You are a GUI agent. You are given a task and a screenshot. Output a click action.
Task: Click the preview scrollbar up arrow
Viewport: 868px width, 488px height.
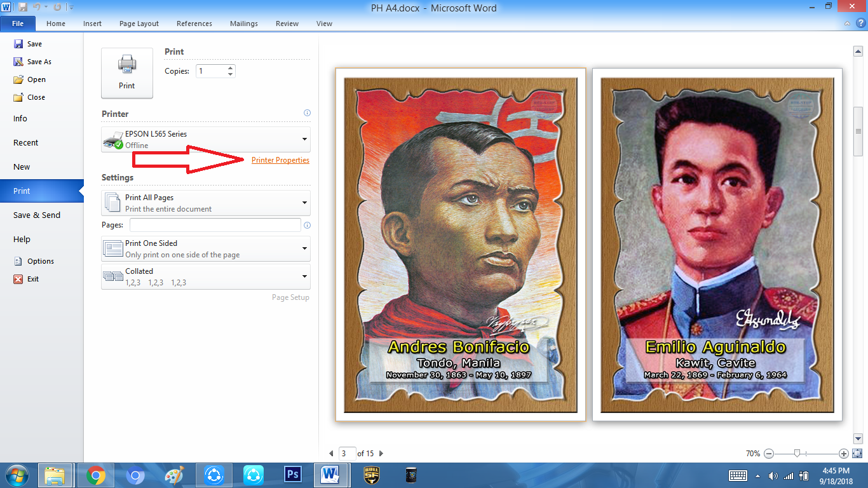pyautogui.click(x=857, y=51)
